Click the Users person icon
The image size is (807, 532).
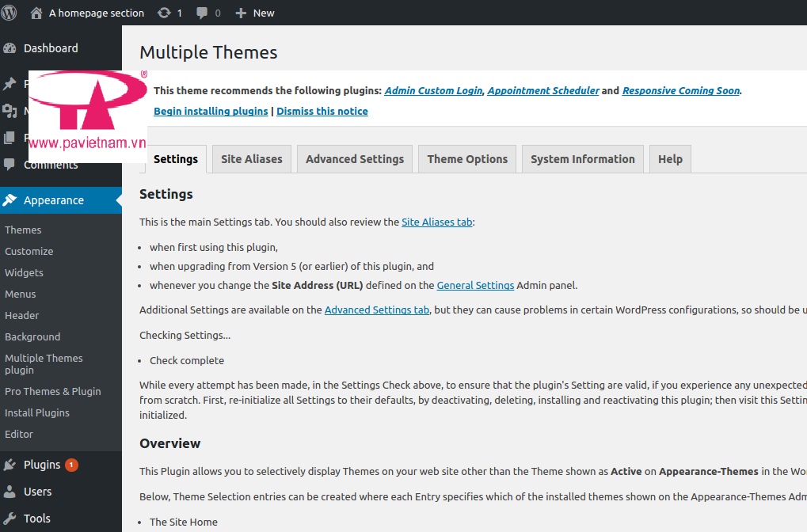pos(10,492)
